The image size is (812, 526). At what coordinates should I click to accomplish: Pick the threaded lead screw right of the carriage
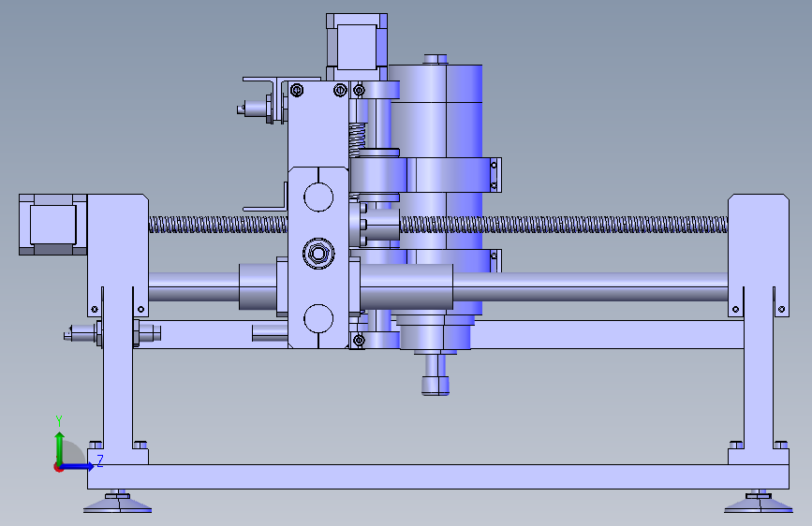coord(564,225)
